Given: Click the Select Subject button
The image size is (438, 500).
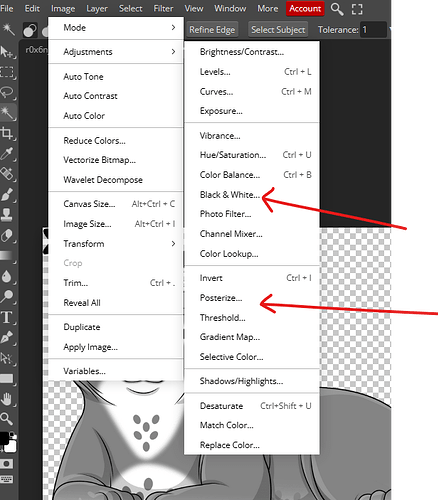Looking at the screenshot, I should 278,30.
